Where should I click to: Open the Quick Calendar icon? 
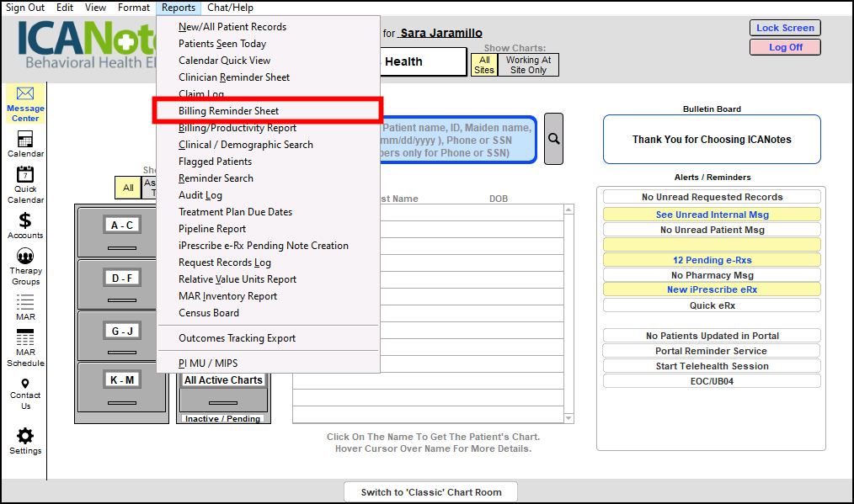click(x=25, y=175)
